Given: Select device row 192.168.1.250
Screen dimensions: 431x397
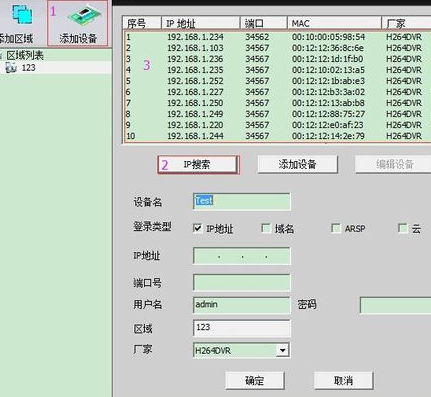Looking at the screenshot, I should point(277,103).
